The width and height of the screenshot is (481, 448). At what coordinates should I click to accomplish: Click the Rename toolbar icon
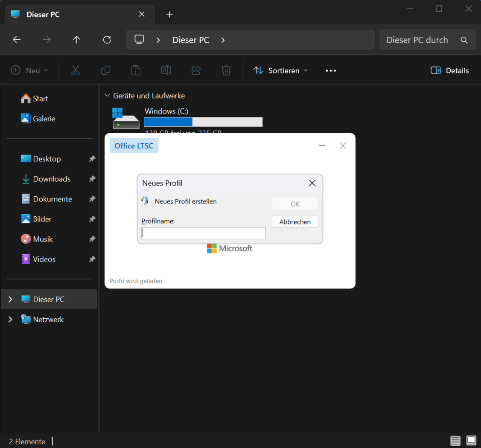tap(166, 70)
